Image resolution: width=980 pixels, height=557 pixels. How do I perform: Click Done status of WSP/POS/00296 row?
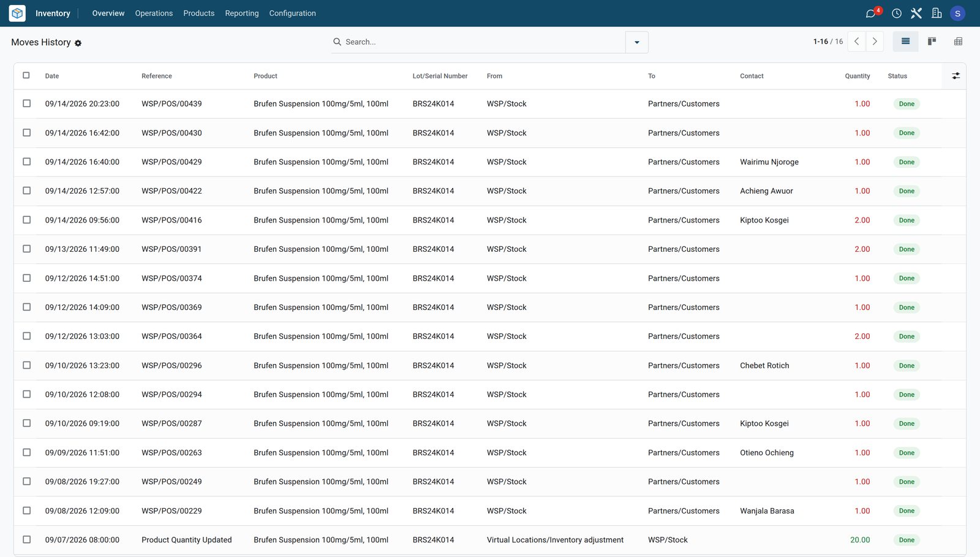(x=907, y=366)
